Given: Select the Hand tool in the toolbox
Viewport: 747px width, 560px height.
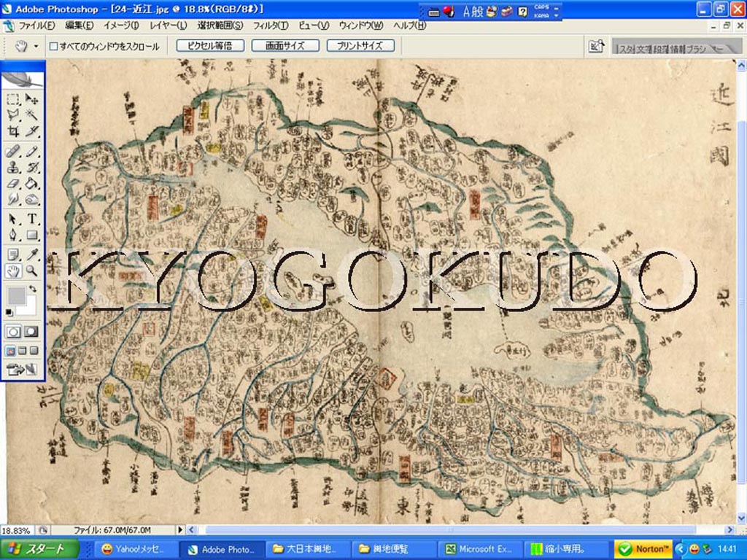Looking at the screenshot, I should [13, 271].
